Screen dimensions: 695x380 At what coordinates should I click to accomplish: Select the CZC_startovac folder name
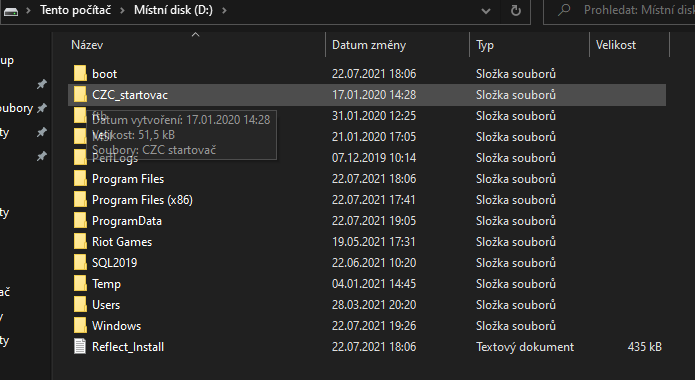click(x=130, y=94)
